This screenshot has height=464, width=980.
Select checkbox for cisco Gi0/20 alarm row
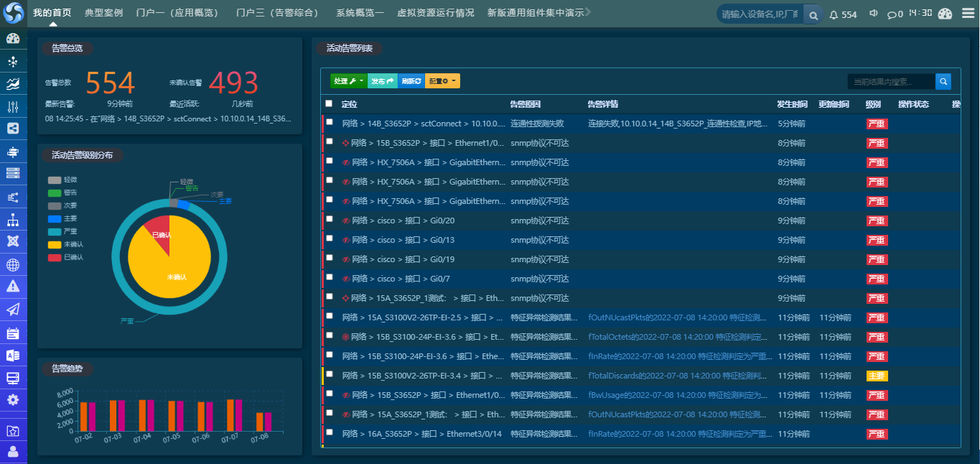(x=330, y=220)
